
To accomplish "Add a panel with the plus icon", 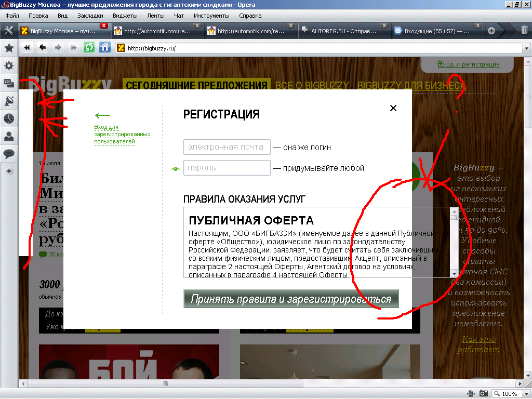I will pos(9,171).
